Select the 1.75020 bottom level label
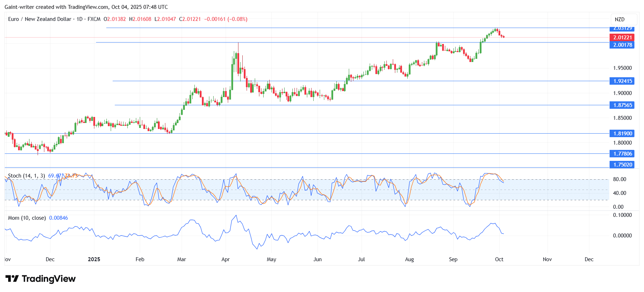Image resolution: width=644 pixels, height=292 pixels. point(622,165)
